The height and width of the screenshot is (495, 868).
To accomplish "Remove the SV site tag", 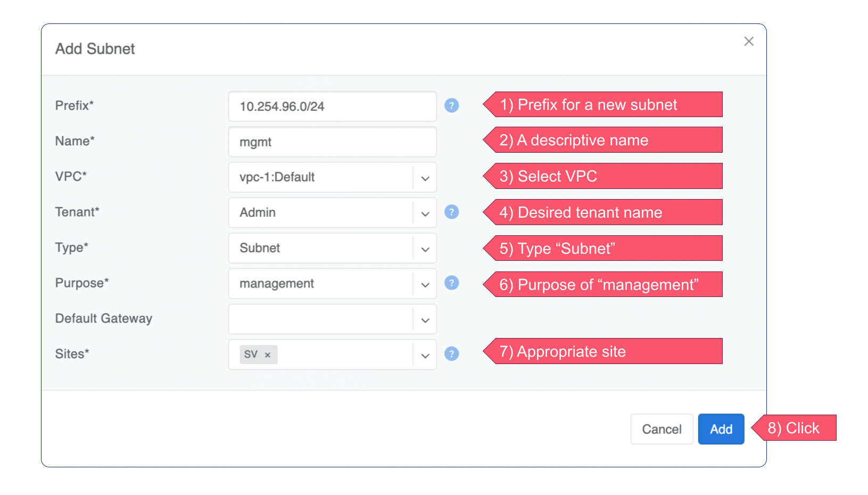I will (268, 355).
